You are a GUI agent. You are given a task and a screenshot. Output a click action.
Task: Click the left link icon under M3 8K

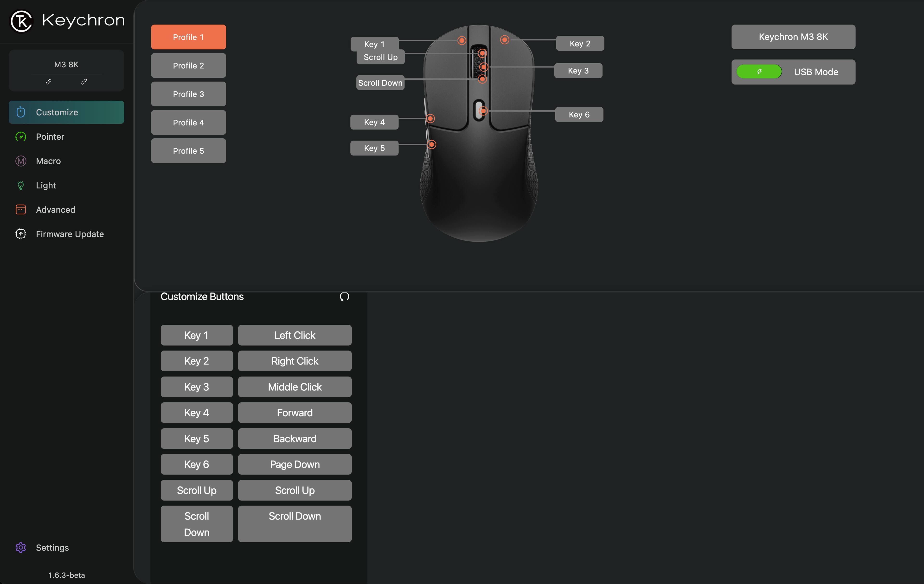(x=48, y=82)
